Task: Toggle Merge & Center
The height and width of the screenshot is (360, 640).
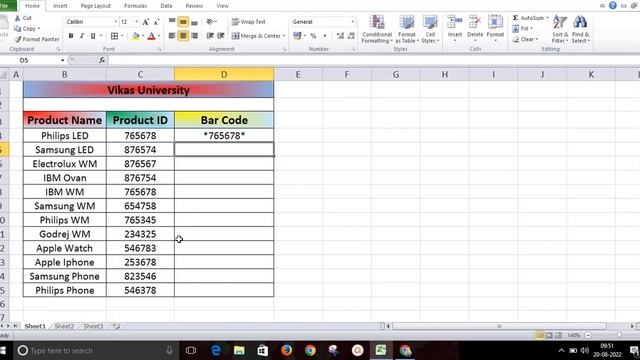Action: 256,36
